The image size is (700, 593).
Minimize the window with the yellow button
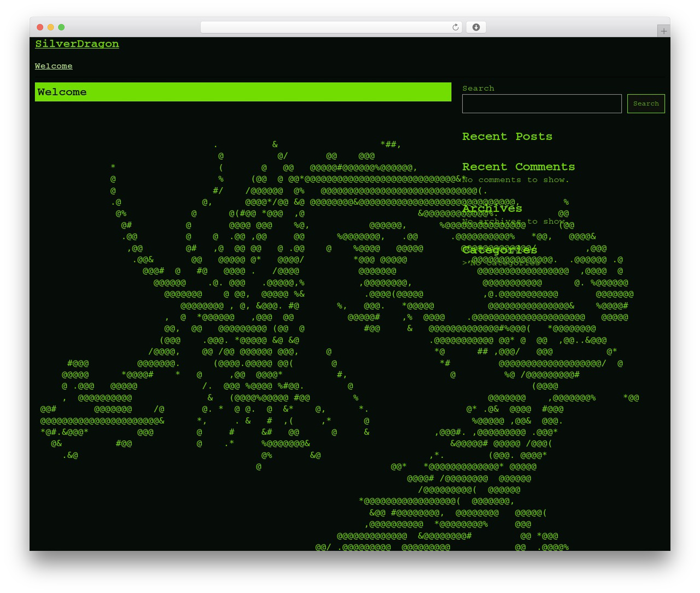click(x=50, y=27)
